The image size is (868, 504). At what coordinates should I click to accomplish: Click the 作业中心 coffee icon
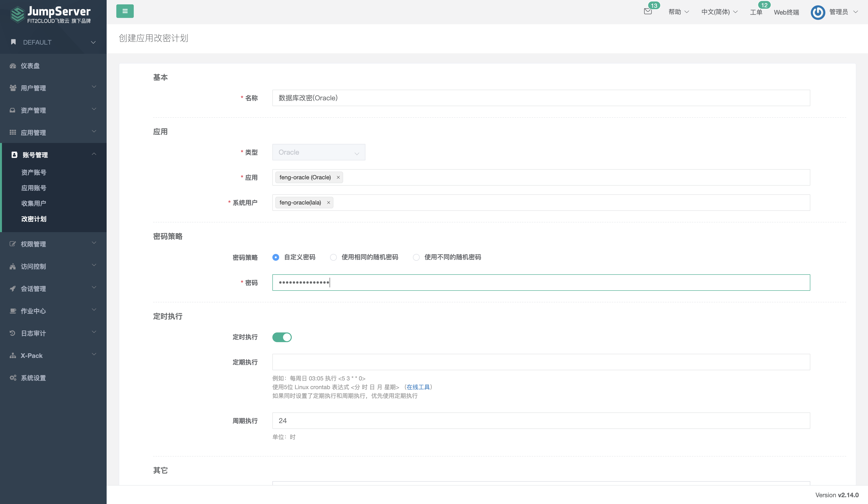13,311
